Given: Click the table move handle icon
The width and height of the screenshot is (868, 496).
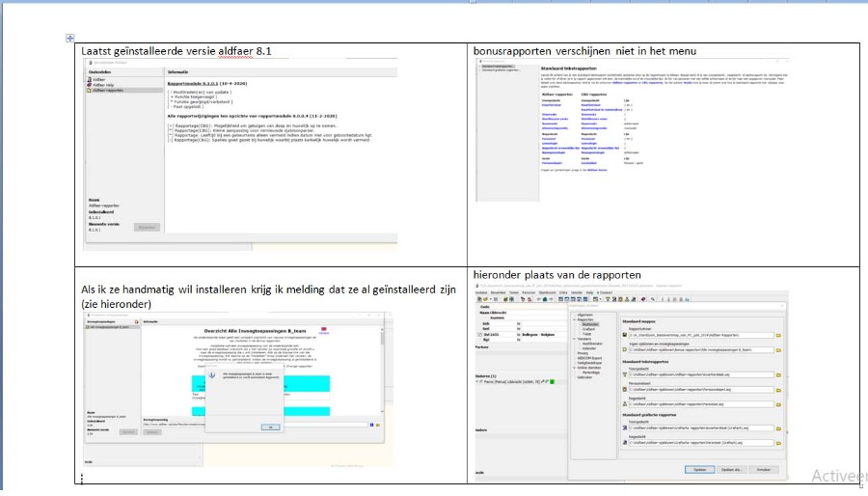Looking at the screenshot, I should tap(69, 38).
